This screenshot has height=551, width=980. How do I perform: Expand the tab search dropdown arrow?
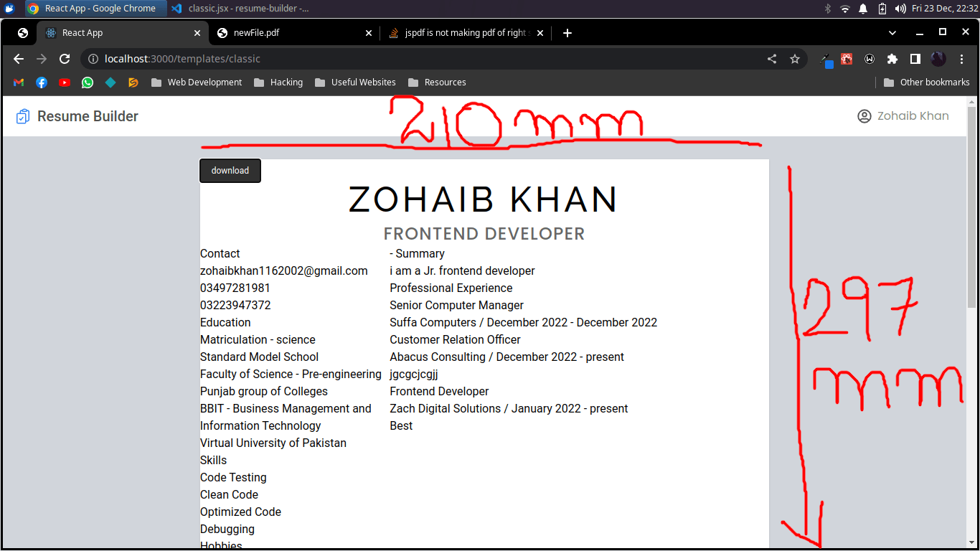point(892,33)
